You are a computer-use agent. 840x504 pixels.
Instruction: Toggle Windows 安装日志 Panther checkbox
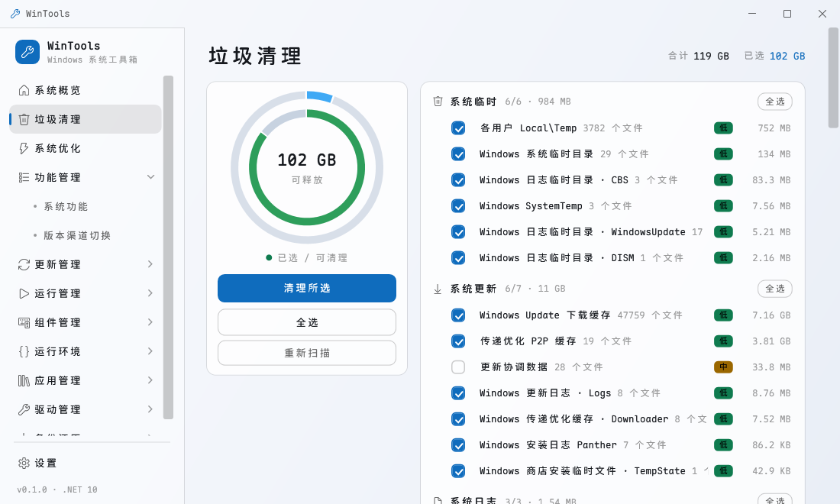(458, 444)
